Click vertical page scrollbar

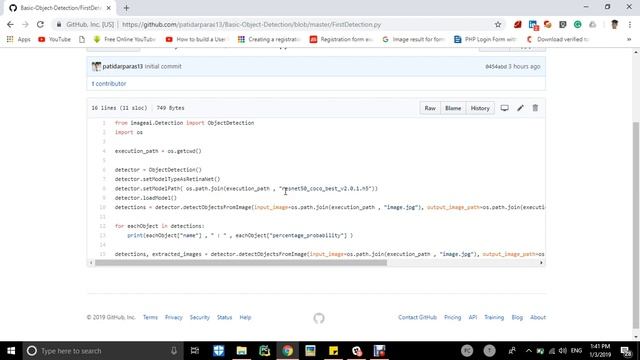click(x=636, y=224)
